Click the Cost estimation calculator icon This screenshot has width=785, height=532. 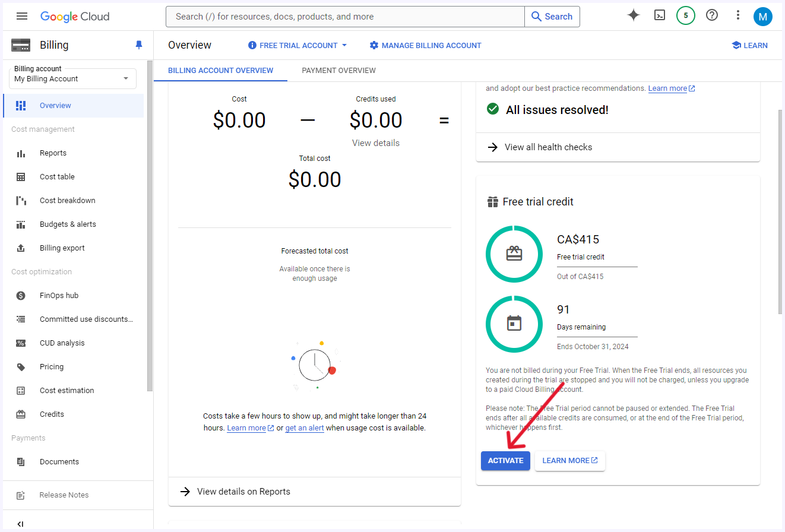(21, 391)
